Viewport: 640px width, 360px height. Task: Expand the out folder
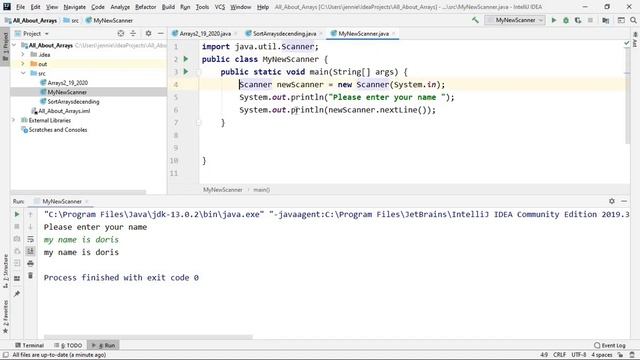click(x=23, y=64)
